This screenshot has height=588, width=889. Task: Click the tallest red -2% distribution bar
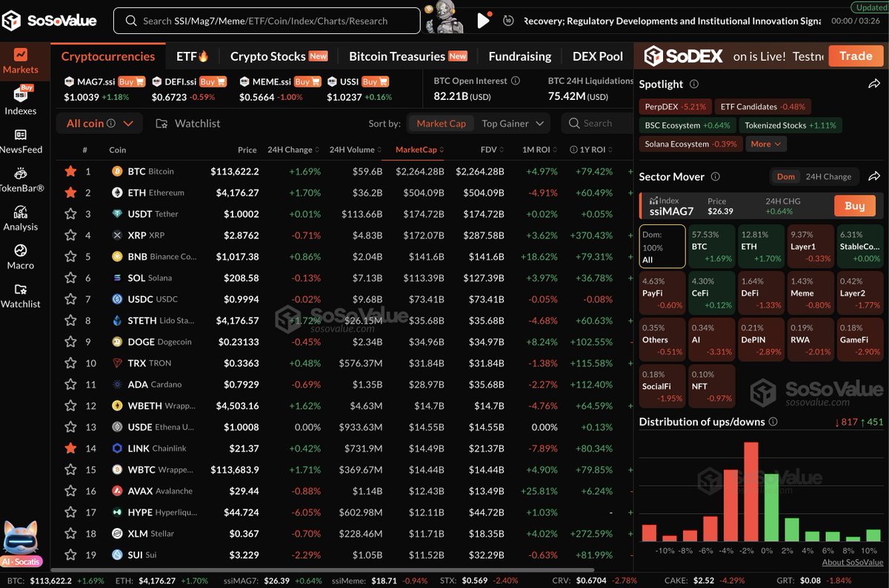point(750,492)
